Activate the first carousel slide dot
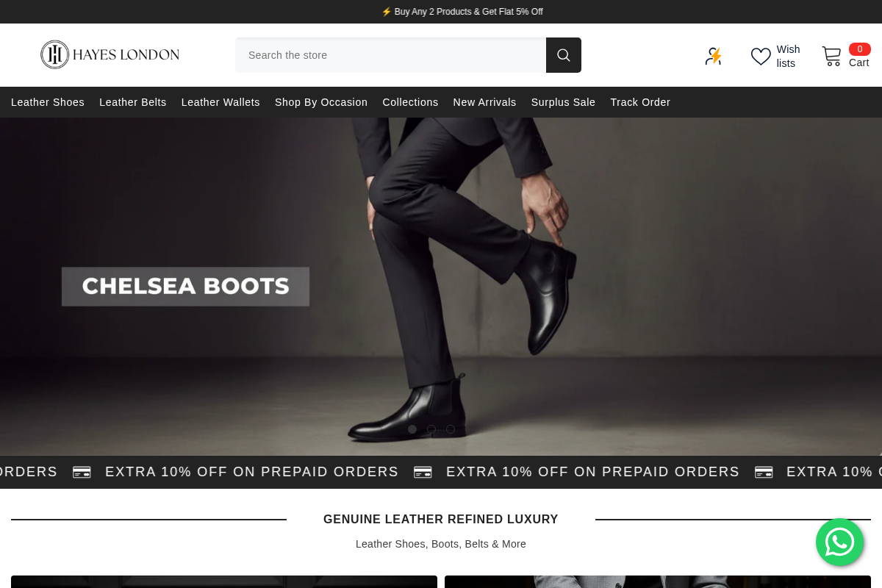 coord(412,429)
